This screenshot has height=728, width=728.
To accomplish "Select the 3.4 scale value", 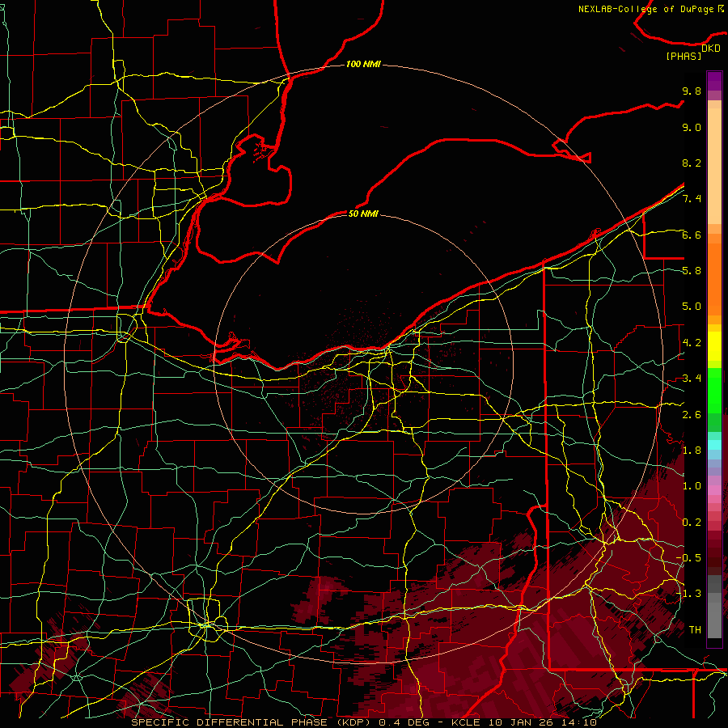I will coord(692,379).
